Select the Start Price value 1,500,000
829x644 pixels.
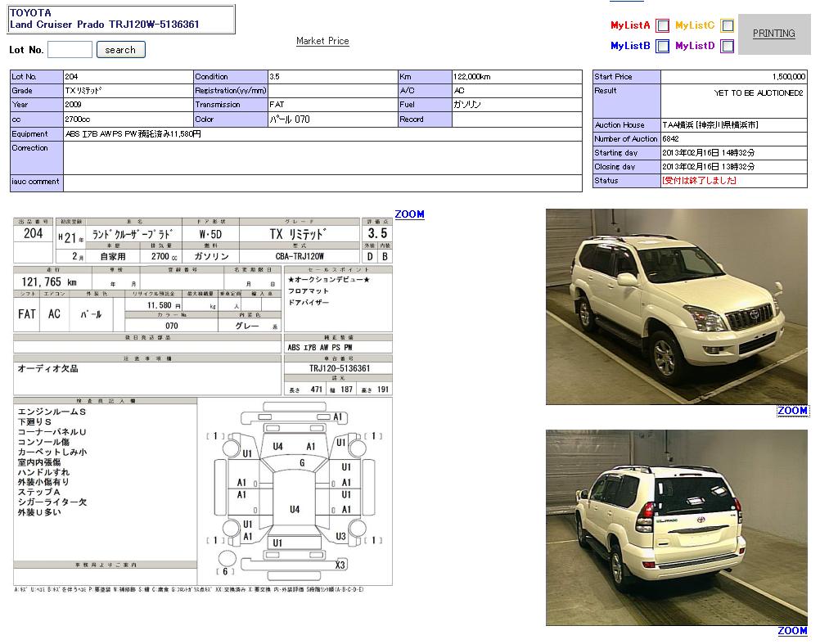788,77
